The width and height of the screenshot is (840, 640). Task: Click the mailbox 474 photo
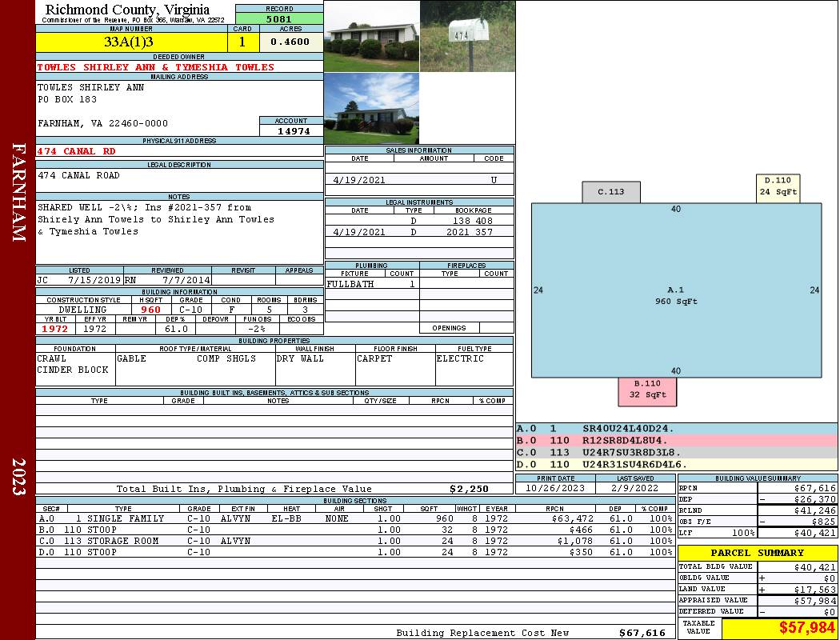(x=467, y=36)
